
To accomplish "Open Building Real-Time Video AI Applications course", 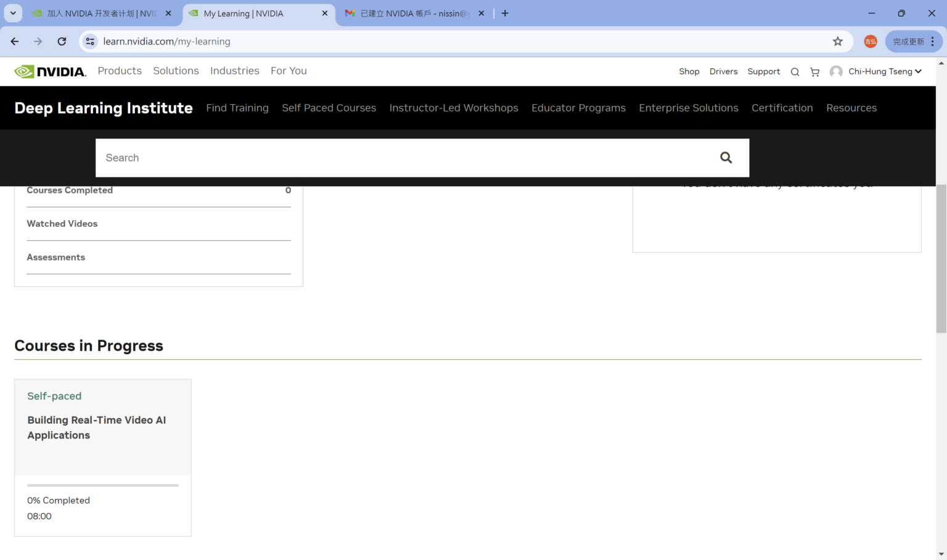I will pyautogui.click(x=96, y=428).
